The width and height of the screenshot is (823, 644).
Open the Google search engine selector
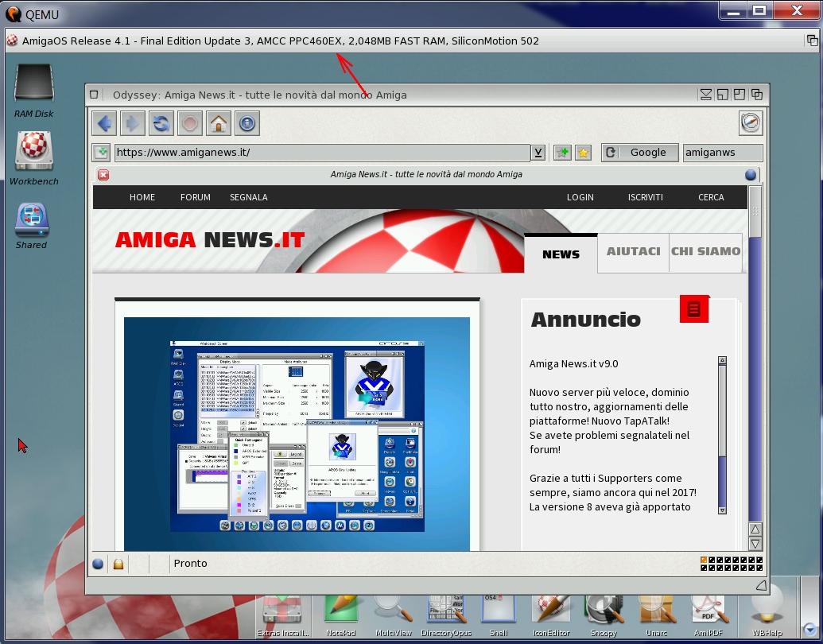[640, 153]
